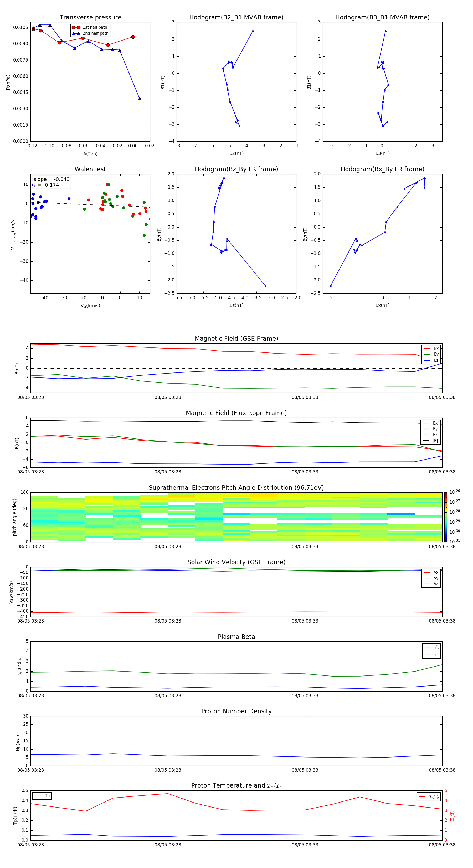The height and width of the screenshot is (868, 473).
Task: Click the "Plasma Beta" plot title
Action: pos(236,637)
